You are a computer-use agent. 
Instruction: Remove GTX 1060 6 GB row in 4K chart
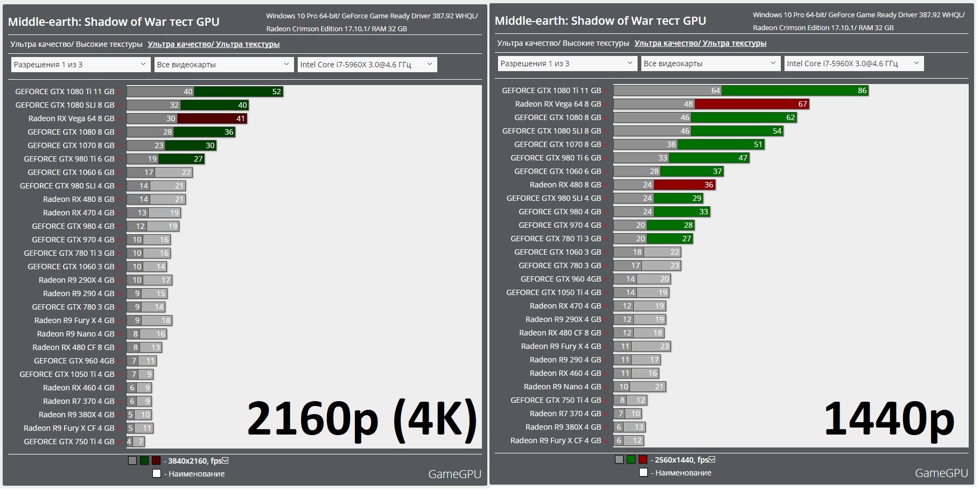pyautogui.click(x=120, y=173)
